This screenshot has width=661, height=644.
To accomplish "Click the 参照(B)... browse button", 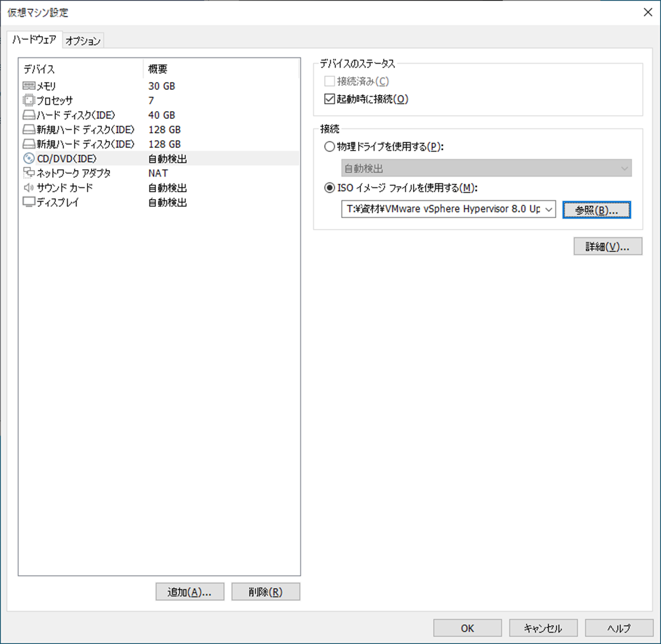I will [x=596, y=210].
